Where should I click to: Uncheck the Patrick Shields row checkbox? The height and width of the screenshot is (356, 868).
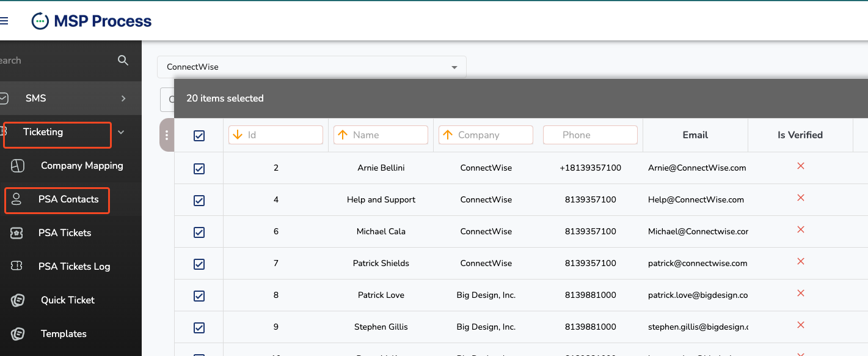[x=199, y=264]
